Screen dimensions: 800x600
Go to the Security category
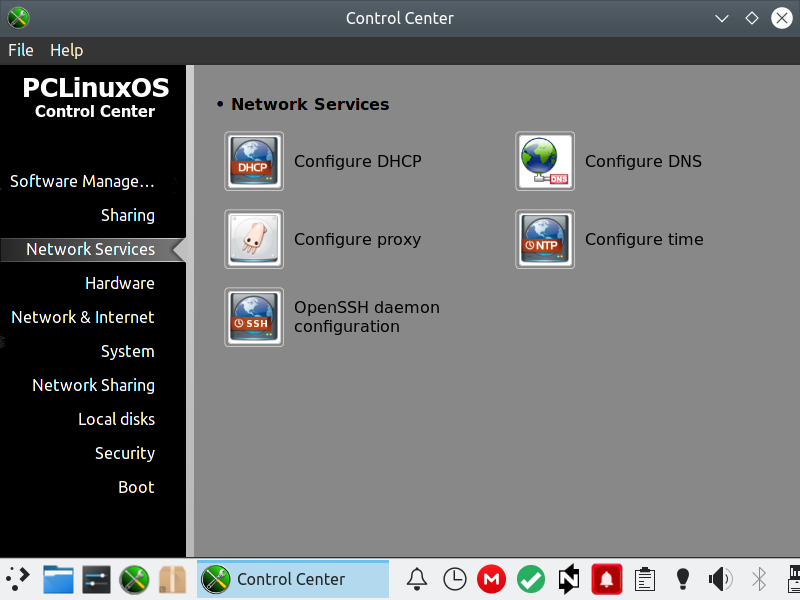click(x=124, y=453)
